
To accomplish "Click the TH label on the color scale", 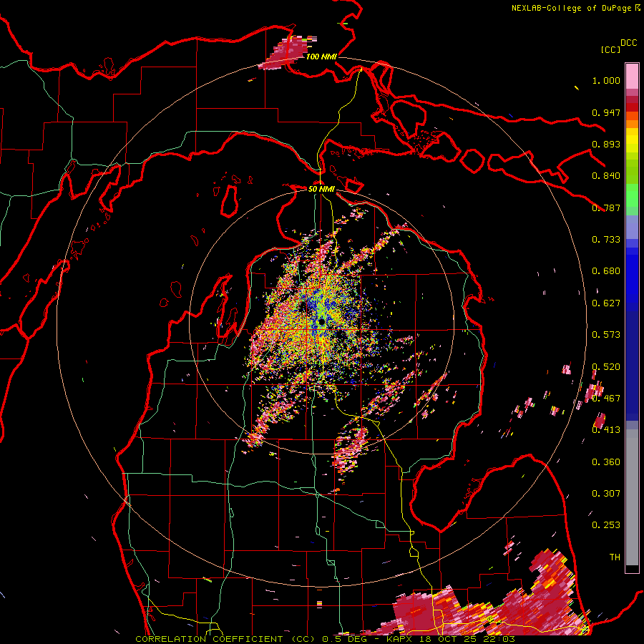I will click(615, 557).
